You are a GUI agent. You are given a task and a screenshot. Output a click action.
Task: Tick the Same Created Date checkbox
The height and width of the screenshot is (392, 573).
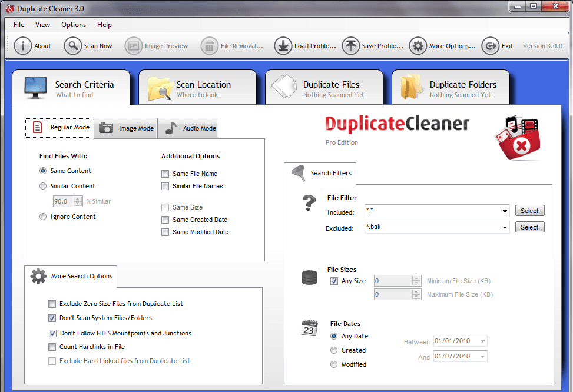[x=165, y=220]
